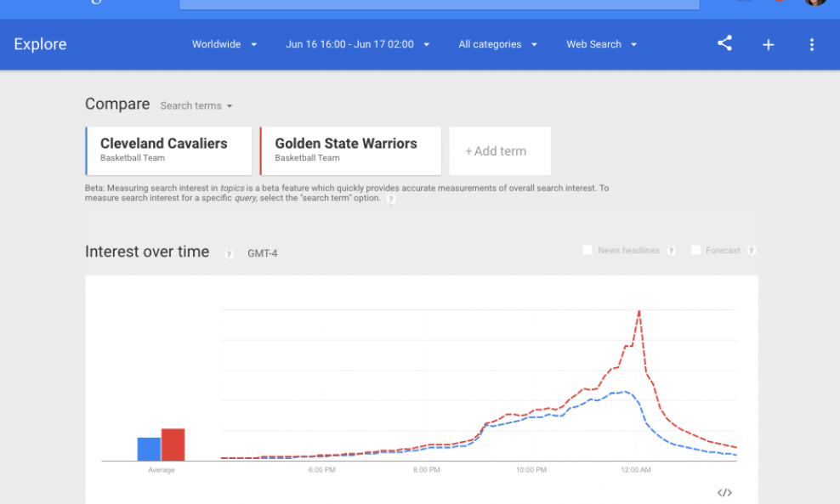
Task: Click the Average label under the bars
Action: pyautogui.click(x=162, y=470)
